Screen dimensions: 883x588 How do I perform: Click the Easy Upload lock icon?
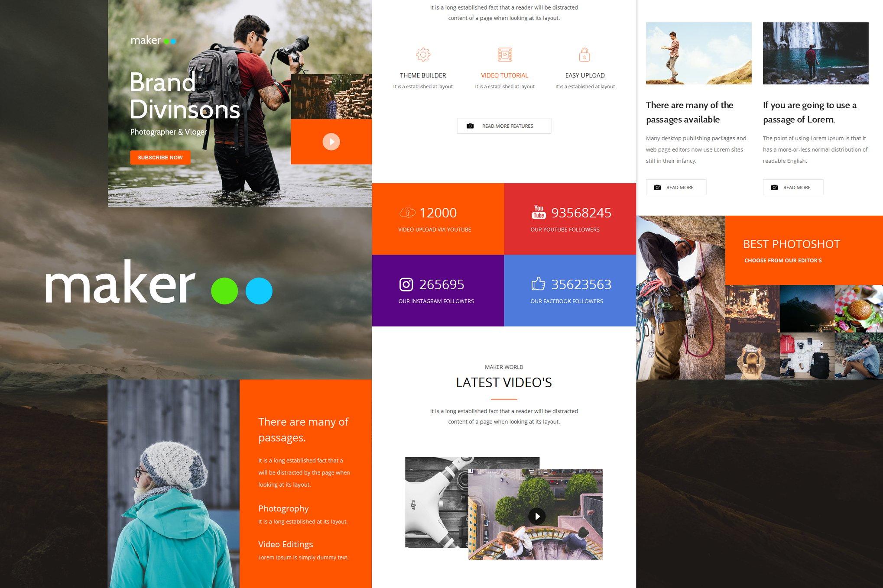tap(583, 56)
